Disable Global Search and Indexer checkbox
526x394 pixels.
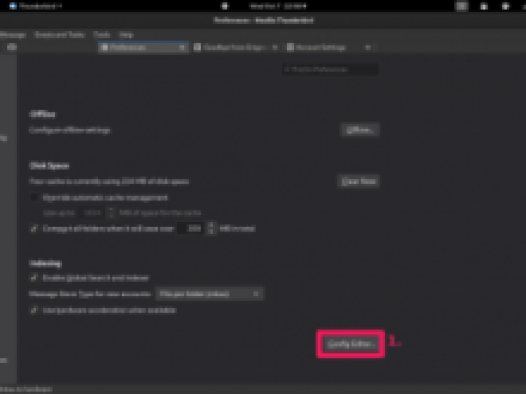point(34,278)
